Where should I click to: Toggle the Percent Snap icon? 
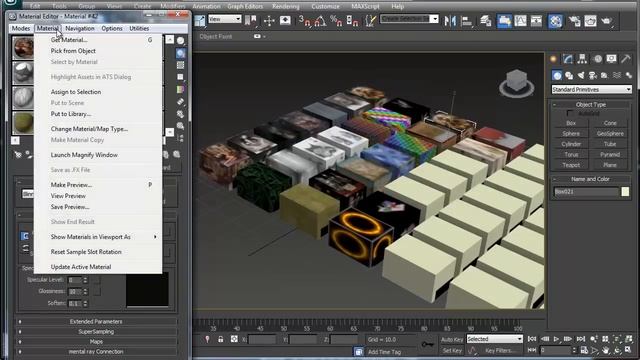(x=336, y=20)
